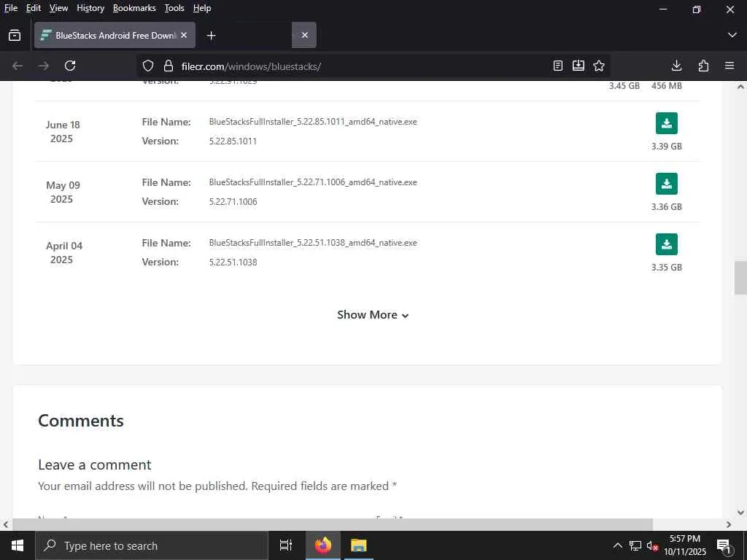Click the 3.35 GB size label
Image resolution: width=747 pixels, height=560 pixels.
point(667,267)
